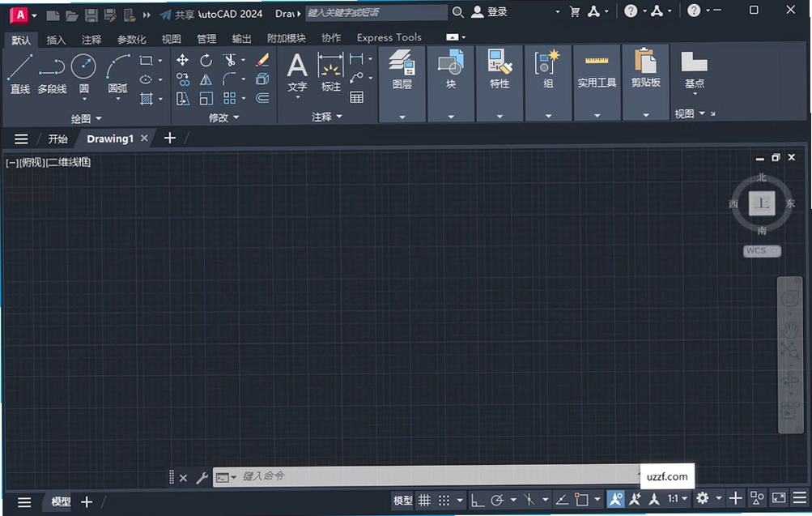The width and height of the screenshot is (812, 516).
Task: Click the Multileader tool icon
Action: (x=356, y=78)
